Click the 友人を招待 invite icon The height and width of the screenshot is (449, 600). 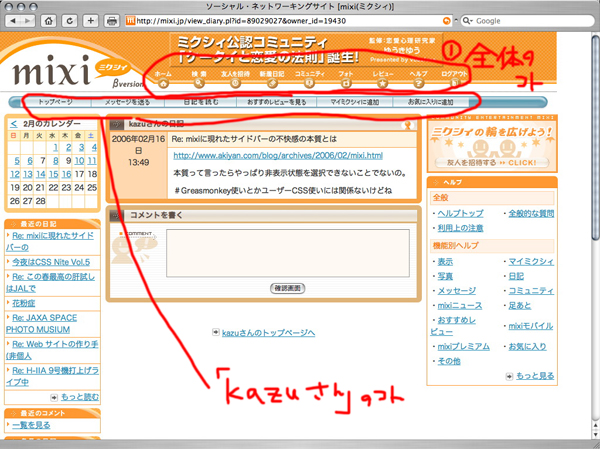tap(235, 83)
